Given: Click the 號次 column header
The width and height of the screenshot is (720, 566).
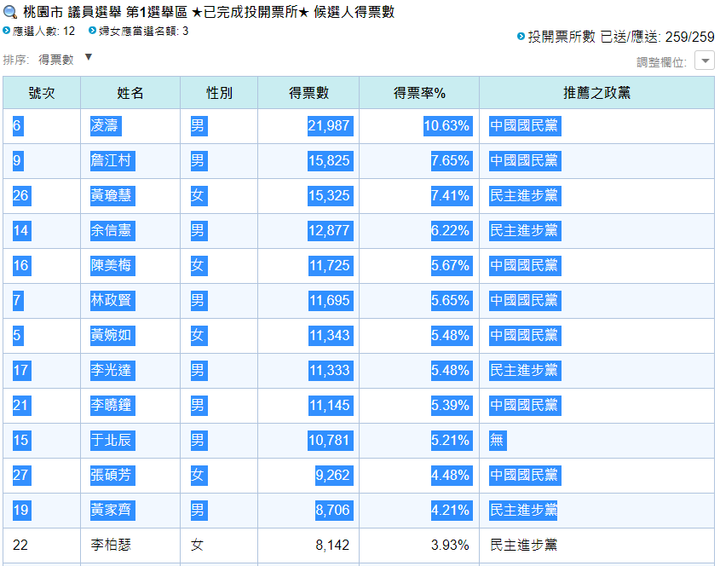Looking at the screenshot, I should tap(42, 93).
